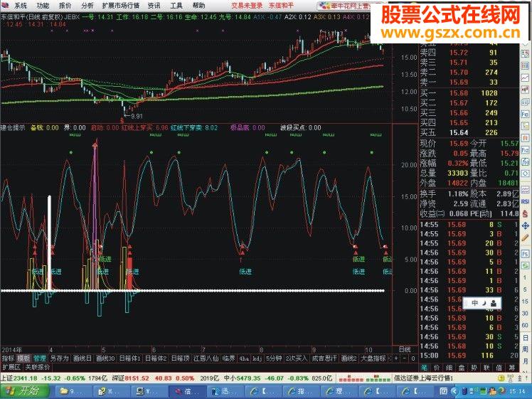Open the 分析 menu
The image size is (532, 399).
point(87,6)
